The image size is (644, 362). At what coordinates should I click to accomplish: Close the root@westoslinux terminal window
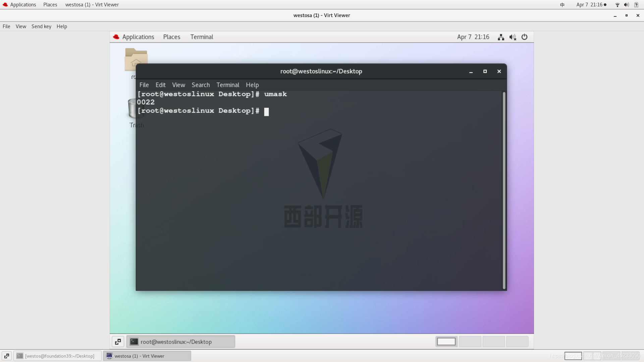click(499, 71)
